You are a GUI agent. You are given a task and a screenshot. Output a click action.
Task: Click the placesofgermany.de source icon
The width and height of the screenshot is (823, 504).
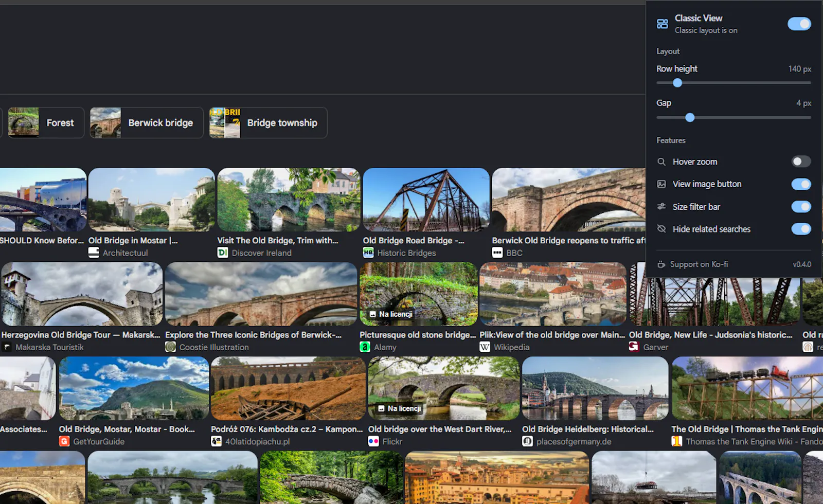point(528,441)
